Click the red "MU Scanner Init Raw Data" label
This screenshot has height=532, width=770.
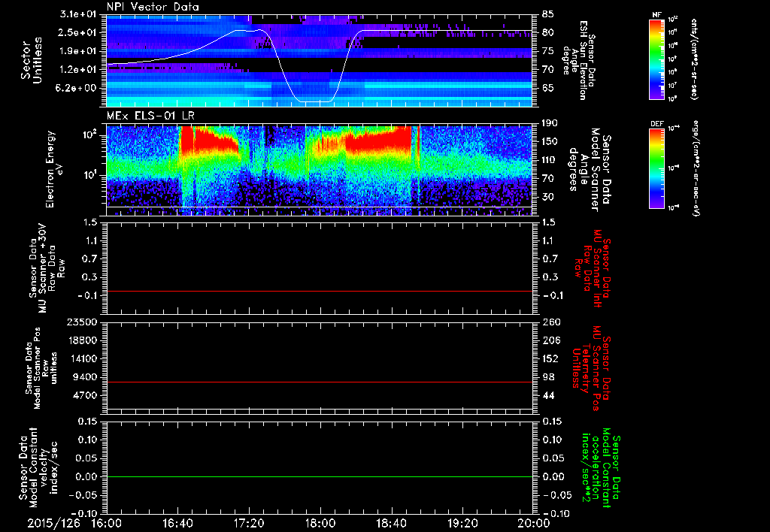[x=593, y=268]
